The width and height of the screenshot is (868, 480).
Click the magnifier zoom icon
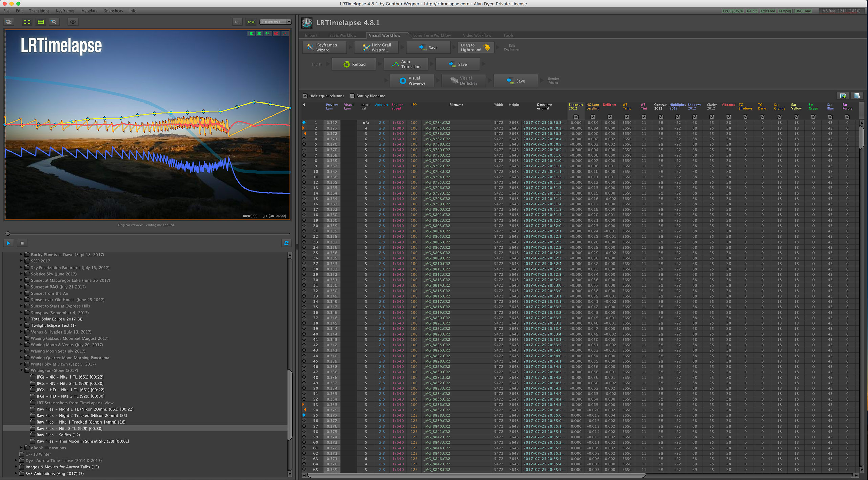(x=53, y=22)
